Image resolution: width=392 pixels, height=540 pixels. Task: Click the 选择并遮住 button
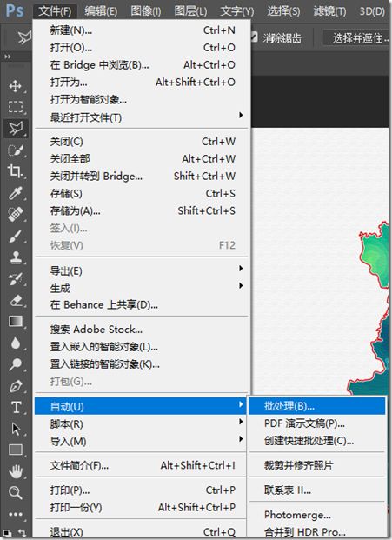356,37
